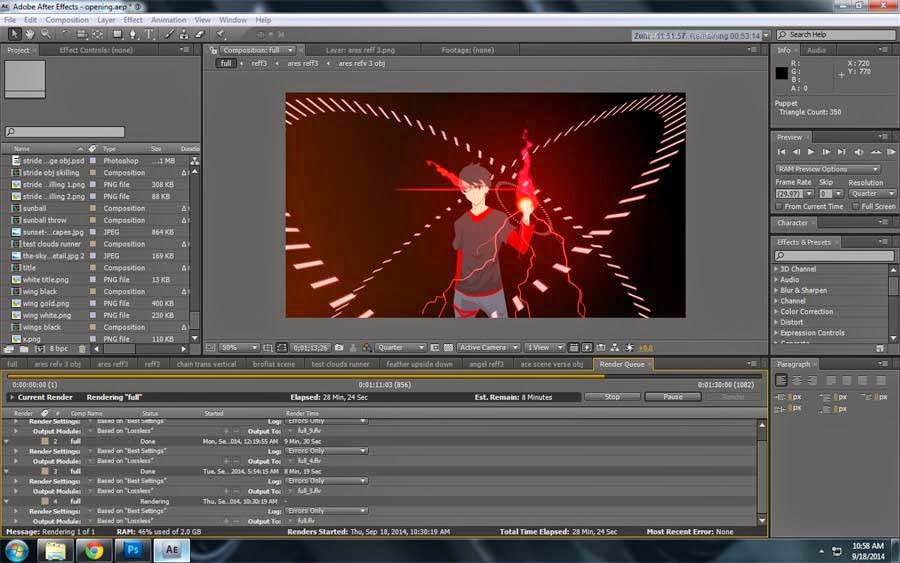Select the Unified Camera tool
This screenshot has width=900, height=563.
[x=82, y=34]
